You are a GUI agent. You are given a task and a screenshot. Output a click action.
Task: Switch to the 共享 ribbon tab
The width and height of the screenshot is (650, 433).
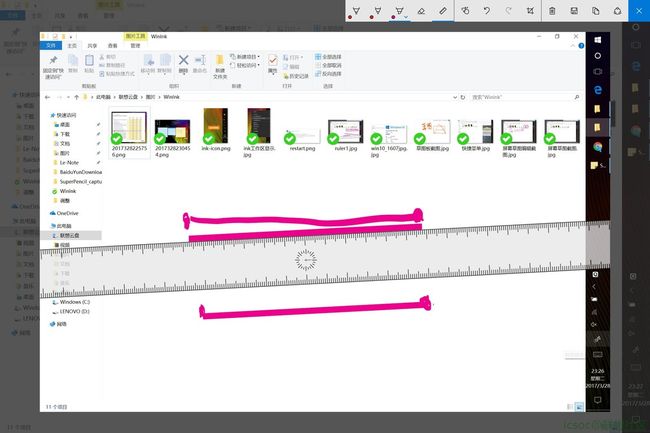click(92, 46)
